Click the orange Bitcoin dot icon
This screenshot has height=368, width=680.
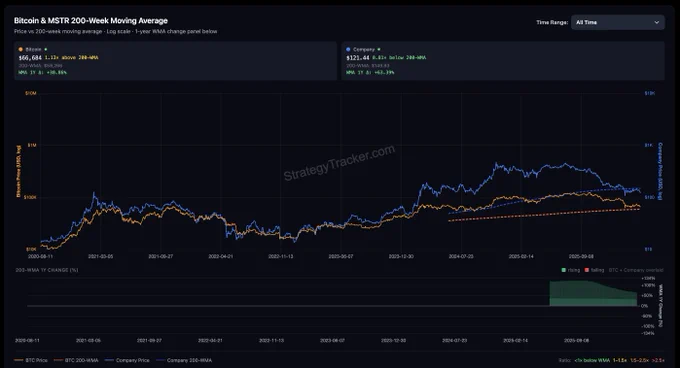(20, 49)
